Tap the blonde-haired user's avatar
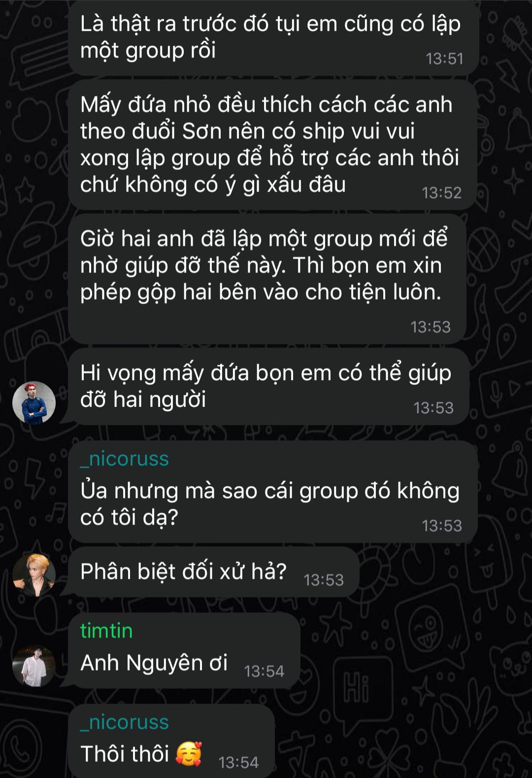532x778 pixels. tap(34, 575)
